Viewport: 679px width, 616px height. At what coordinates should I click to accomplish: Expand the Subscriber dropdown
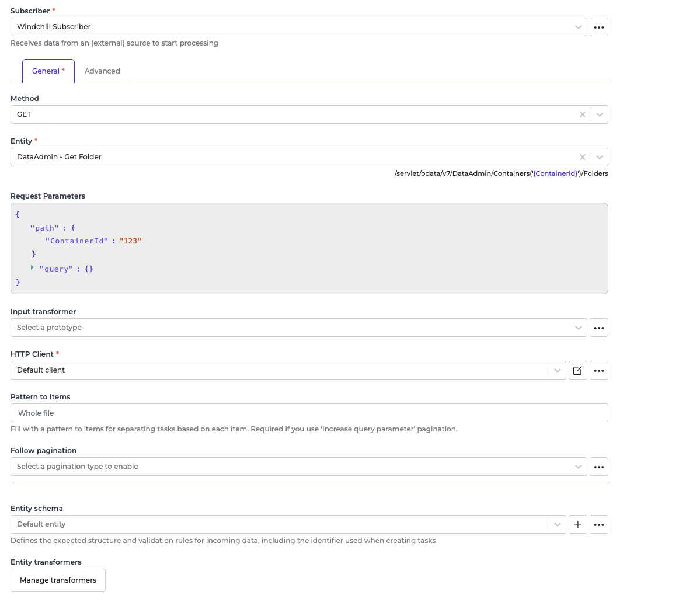578,27
